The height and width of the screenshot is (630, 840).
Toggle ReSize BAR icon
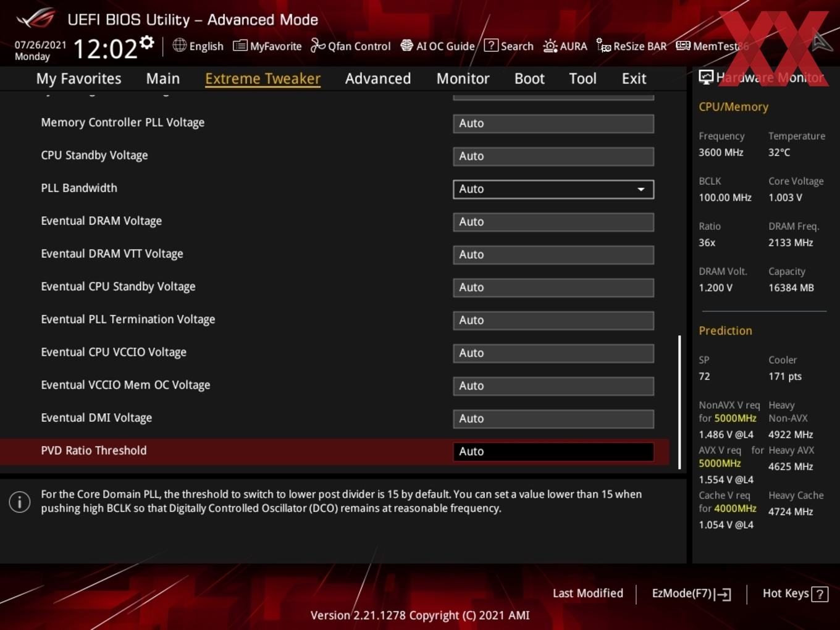point(603,45)
